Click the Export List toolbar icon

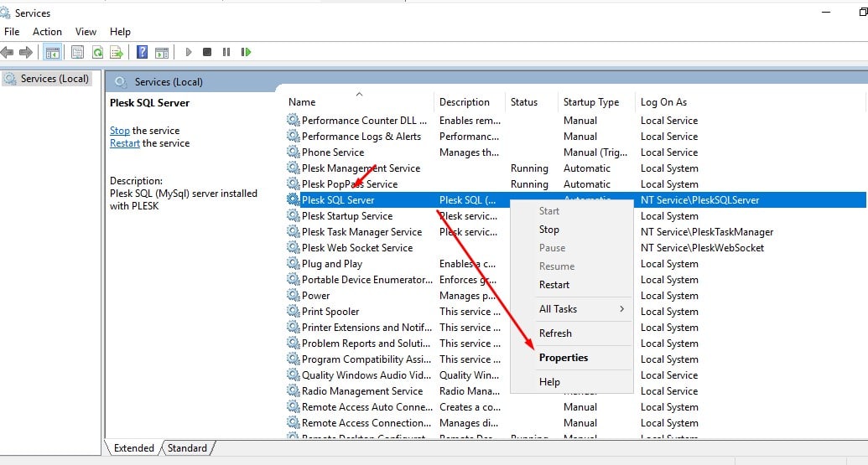point(117,53)
